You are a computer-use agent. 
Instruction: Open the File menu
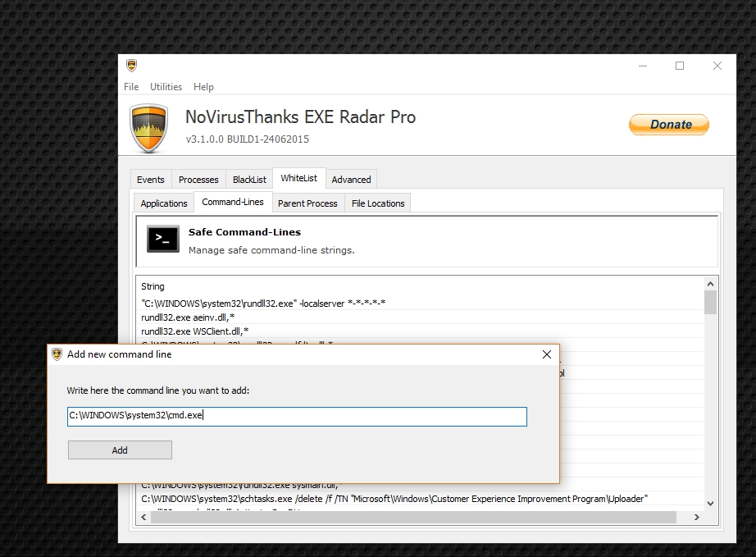click(131, 87)
